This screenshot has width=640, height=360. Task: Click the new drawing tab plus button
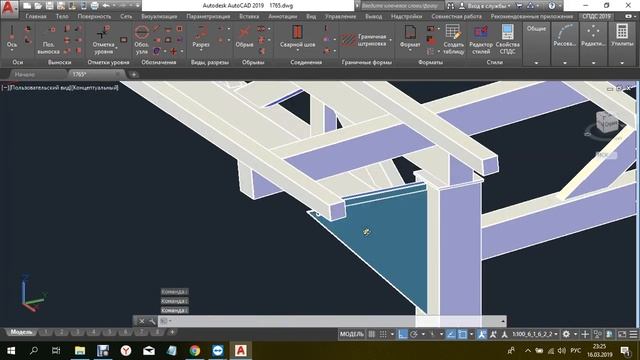(x=133, y=74)
